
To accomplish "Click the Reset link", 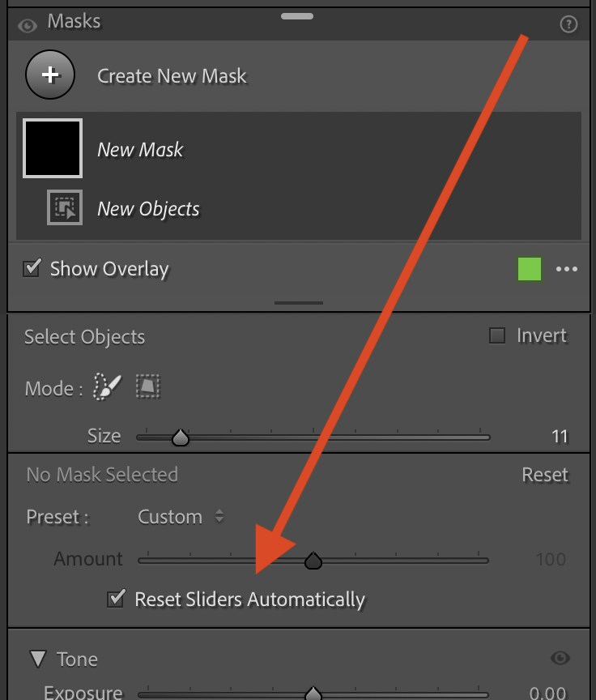I will 545,475.
